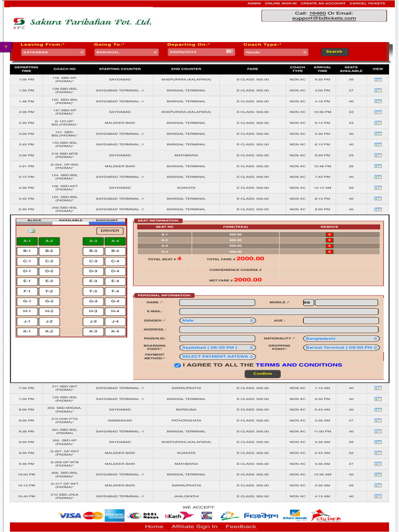Image resolution: width=399 pixels, height=532 pixels.
Task: Remove seat A-3 with red X
Action: [329, 246]
